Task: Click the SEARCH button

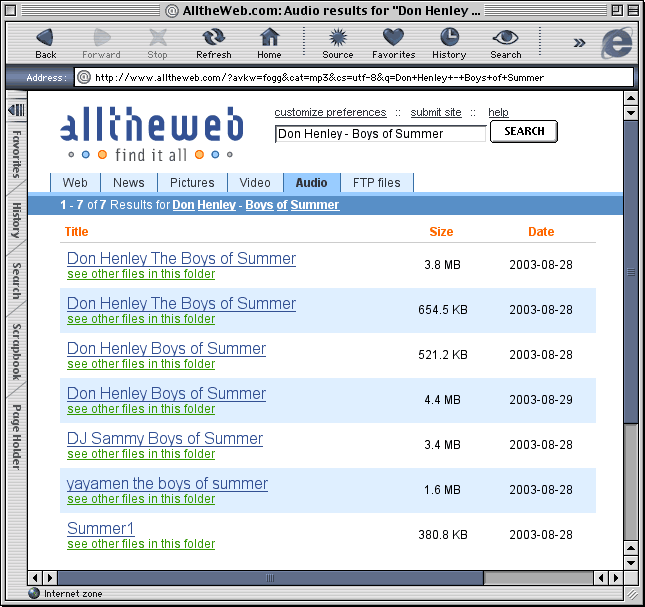Action: [x=524, y=132]
